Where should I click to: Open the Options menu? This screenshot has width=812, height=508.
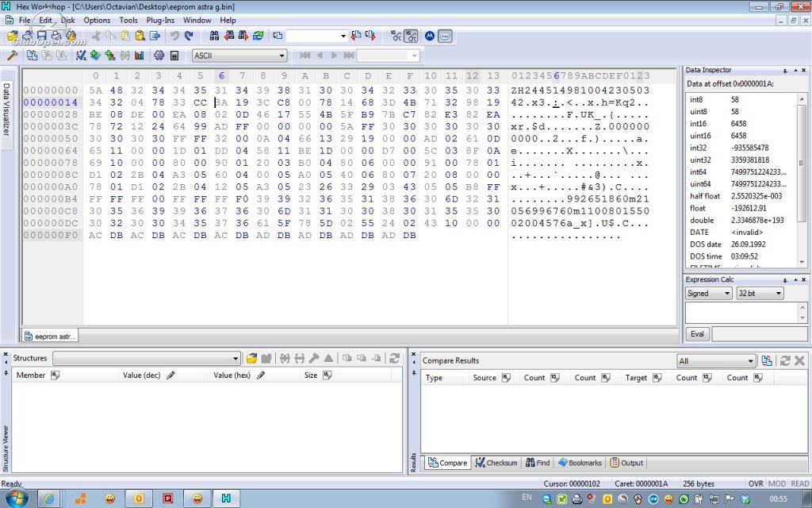pyautogui.click(x=97, y=20)
